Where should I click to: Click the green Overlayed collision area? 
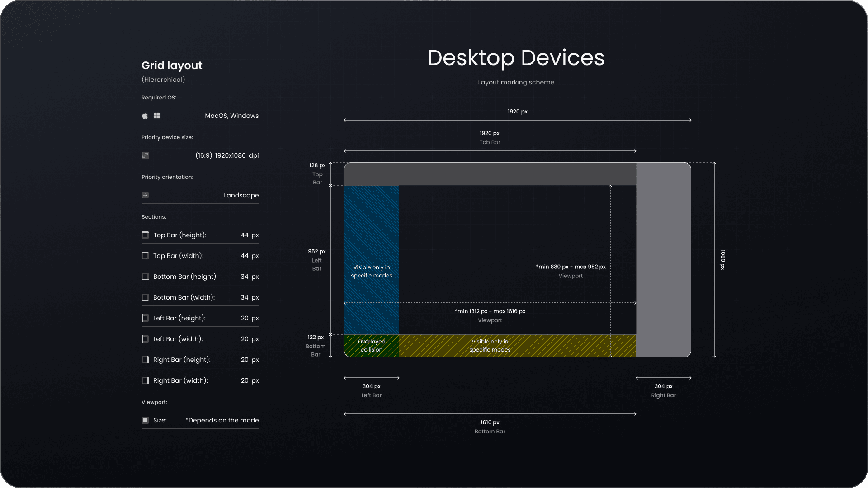point(371,346)
